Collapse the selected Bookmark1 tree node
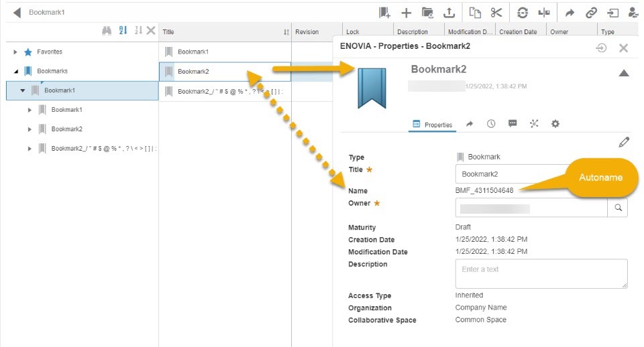Viewport: 644px width, 347px height. point(23,90)
